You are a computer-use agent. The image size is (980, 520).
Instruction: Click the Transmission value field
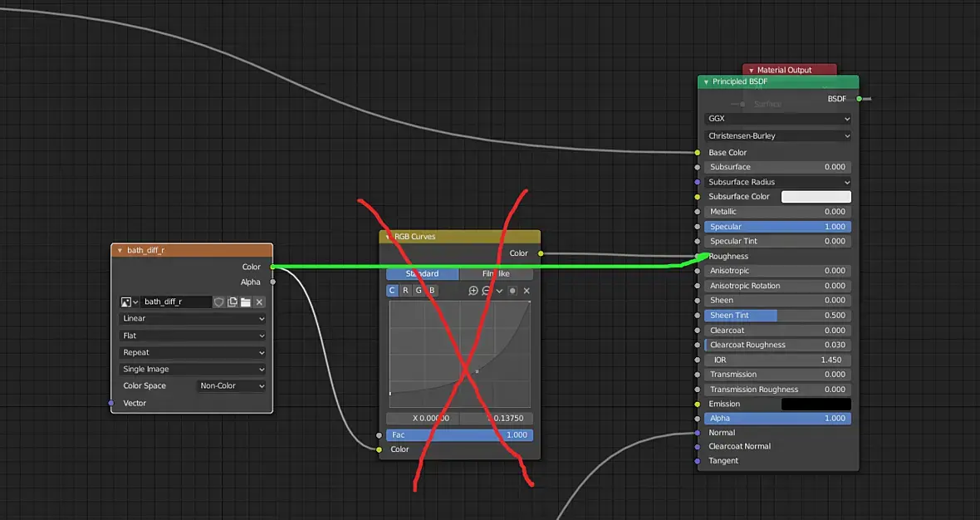click(x=777, y=375)
